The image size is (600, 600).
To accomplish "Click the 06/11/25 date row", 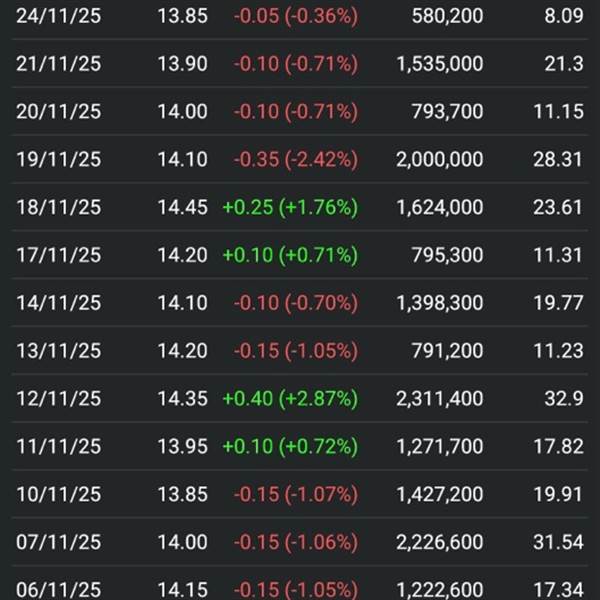I will (58, 589).
